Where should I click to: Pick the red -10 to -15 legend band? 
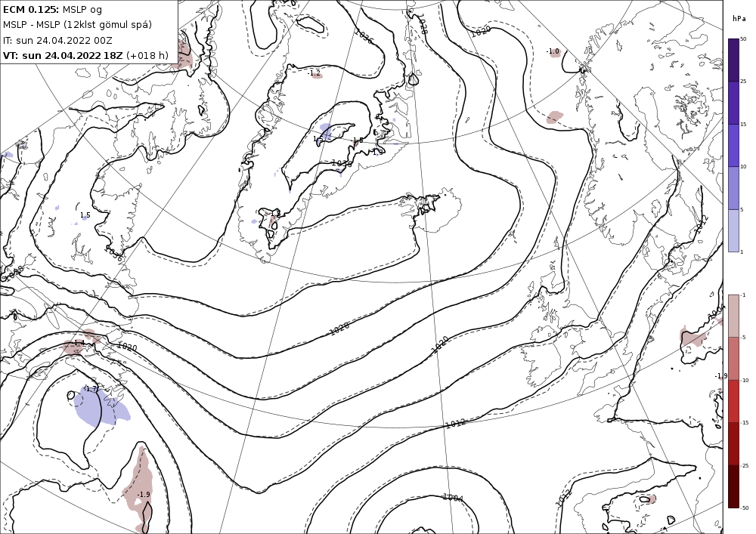pyautogui.click(x=733, y=401)
